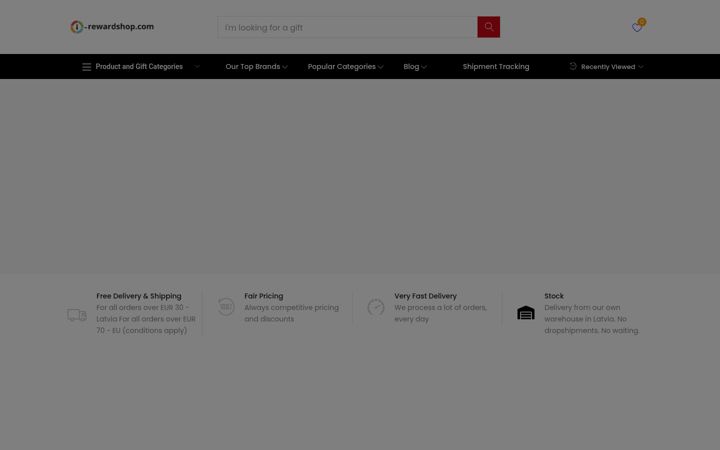The height and width of the screenshot is (450, 720).
Task: Open the wishlist heart icon
Action: (637, 28)
